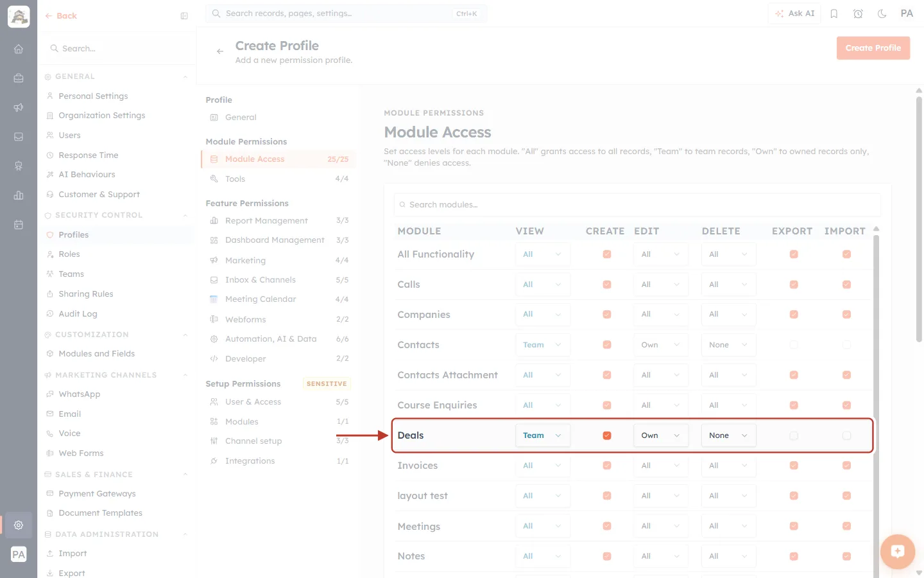Open the Delete dropdown for Deals
This screenshot has height=578, width=924.
tap(728, 435)
